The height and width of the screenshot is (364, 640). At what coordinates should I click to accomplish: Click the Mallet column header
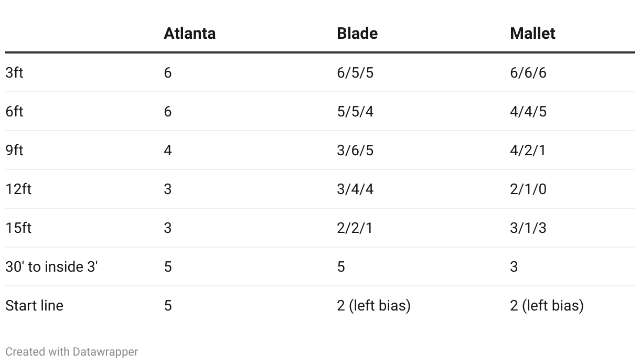coord(532,33)
